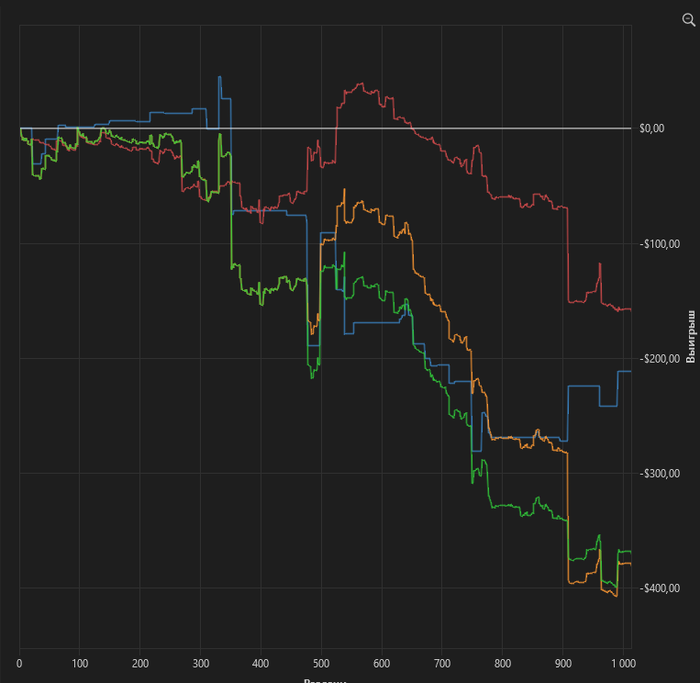Click the 500 tick on horizontal axis
The width and height of the screenshot is (700, 683).
(322, 663)
